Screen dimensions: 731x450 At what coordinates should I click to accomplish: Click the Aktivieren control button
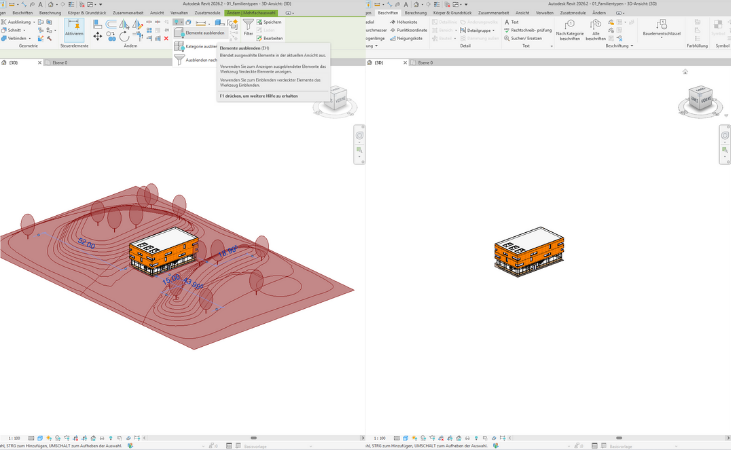[74, 30]
